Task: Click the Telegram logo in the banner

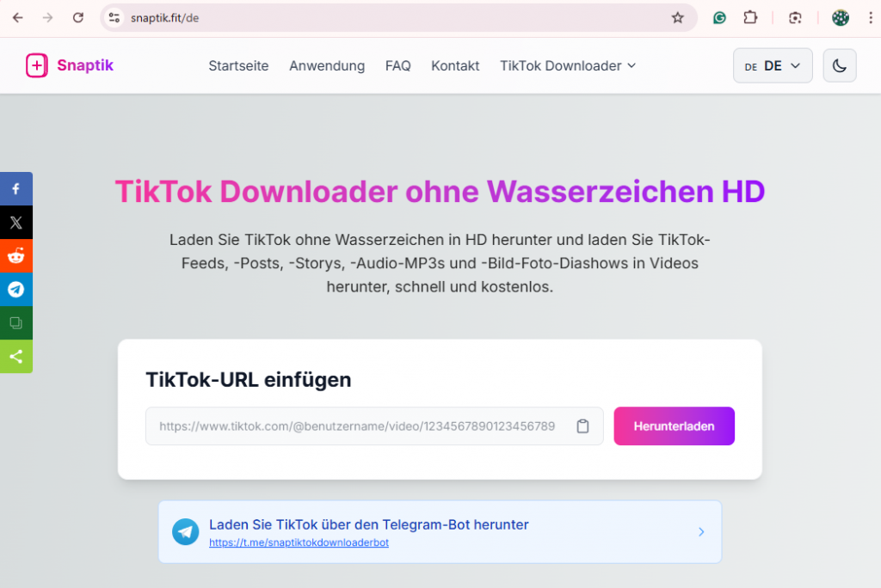Action: pos(186,531)
